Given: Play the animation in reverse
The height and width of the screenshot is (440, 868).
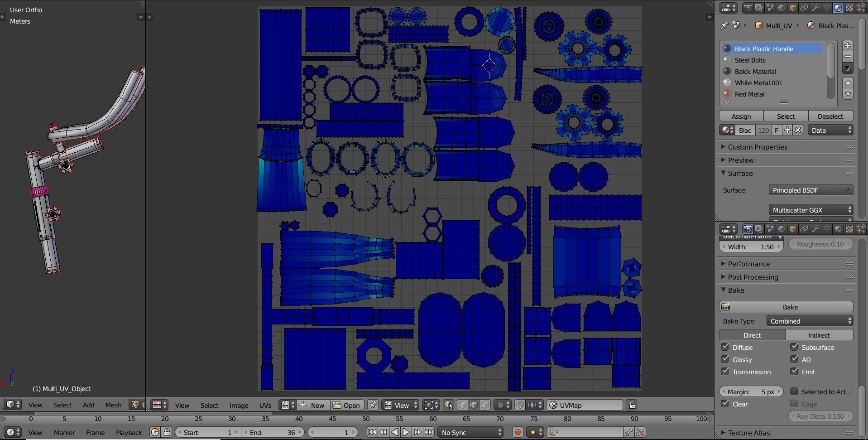Looking at the screenshot, I should [x=395, y=432].
